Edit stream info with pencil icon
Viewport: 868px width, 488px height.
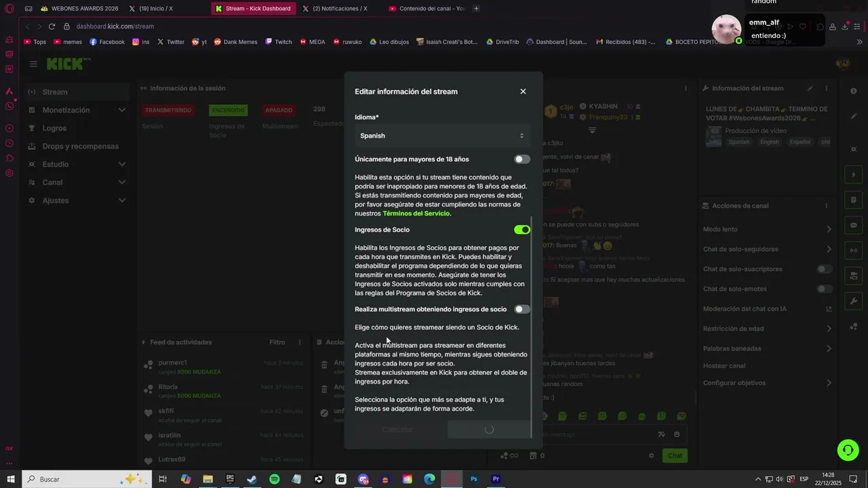[810, 88]
